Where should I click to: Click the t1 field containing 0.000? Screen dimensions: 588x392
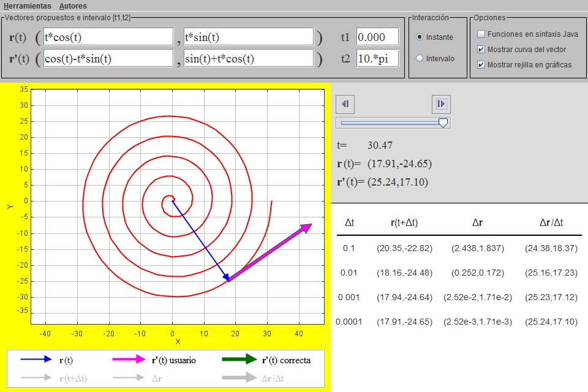pos(377,37)
